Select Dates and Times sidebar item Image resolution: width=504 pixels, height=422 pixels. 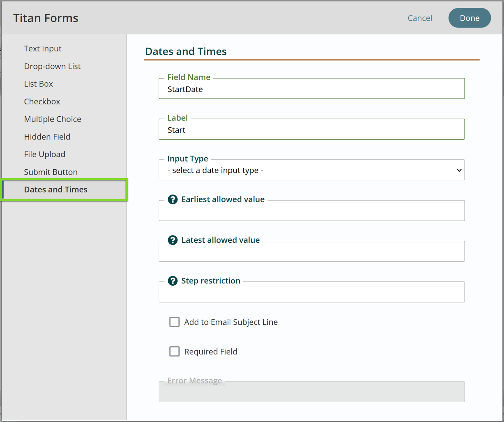[64, 189]
